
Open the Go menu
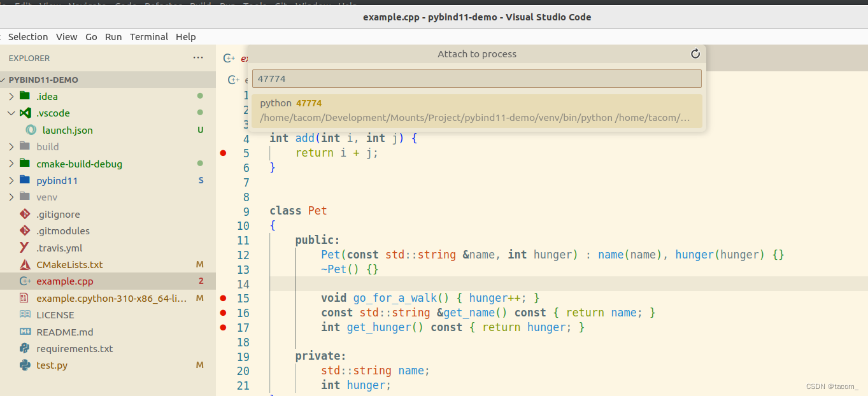91,37
